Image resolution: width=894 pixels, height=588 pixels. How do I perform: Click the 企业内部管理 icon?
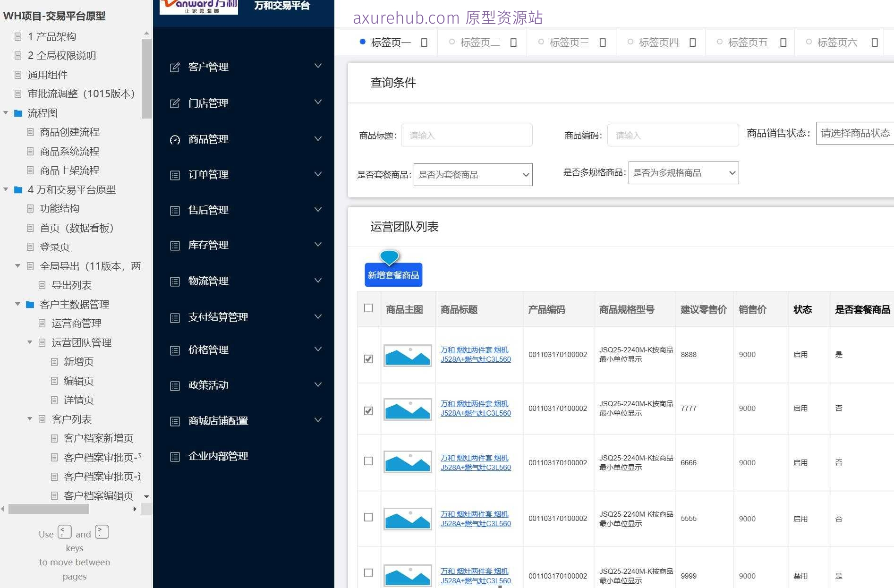pyautogui.click(x=174, y=456)
